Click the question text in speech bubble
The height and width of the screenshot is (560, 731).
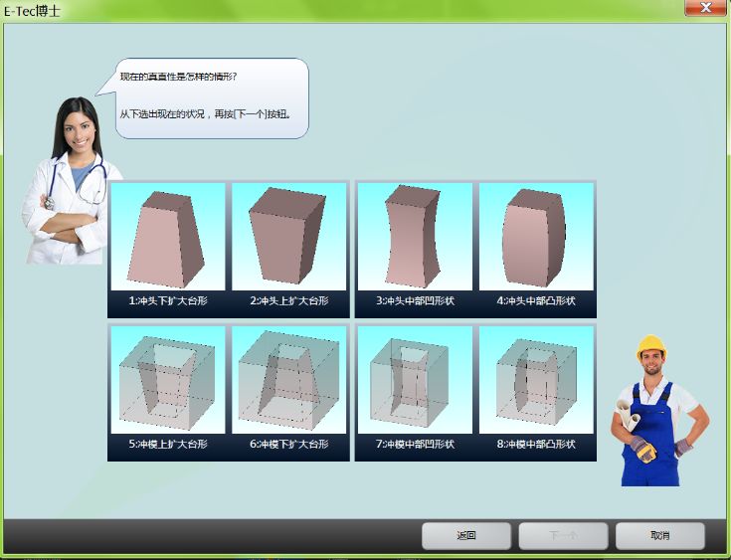[x=179, y=77]
